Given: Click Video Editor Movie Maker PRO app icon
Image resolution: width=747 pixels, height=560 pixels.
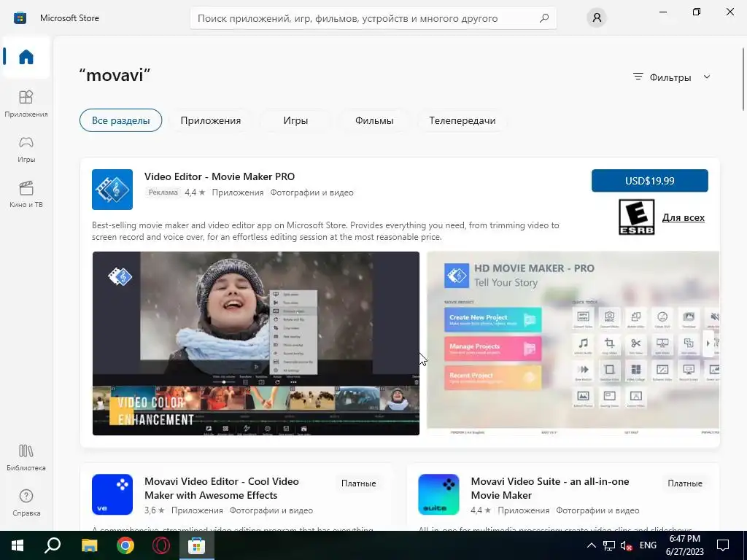Looking at the screenshot, I should tap(112, 190).
